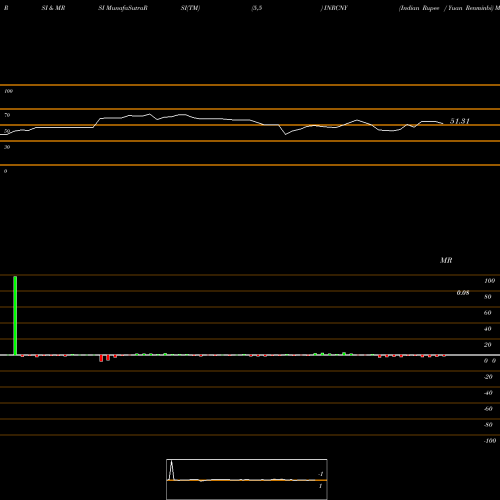Click the MR axis label -20
The height and width of the screenshot is (500, 500).
(x=488, y=377)
